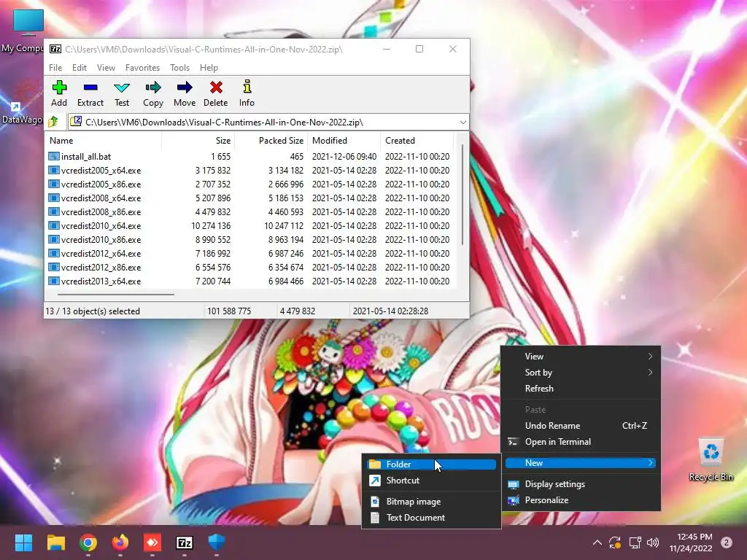The width and height of the screenshot is (747, 560).
Task: Open the clock and date flyout
Action: 691,542
